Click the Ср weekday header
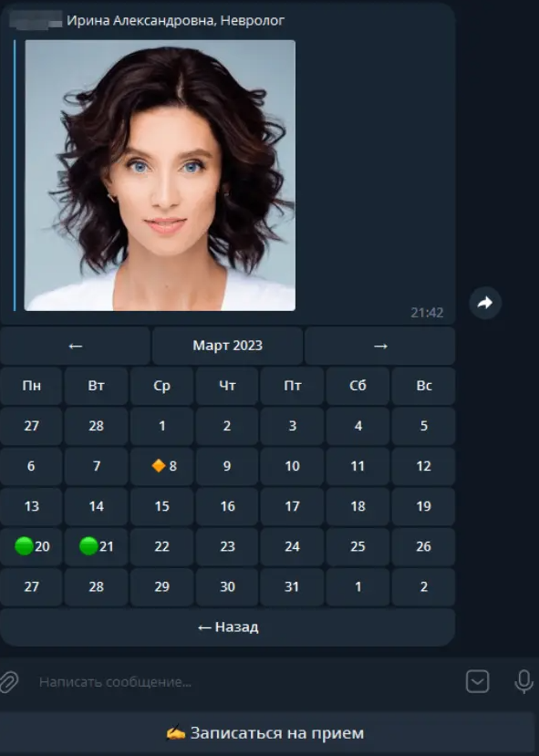539x756 pixels. coord(162,386)
